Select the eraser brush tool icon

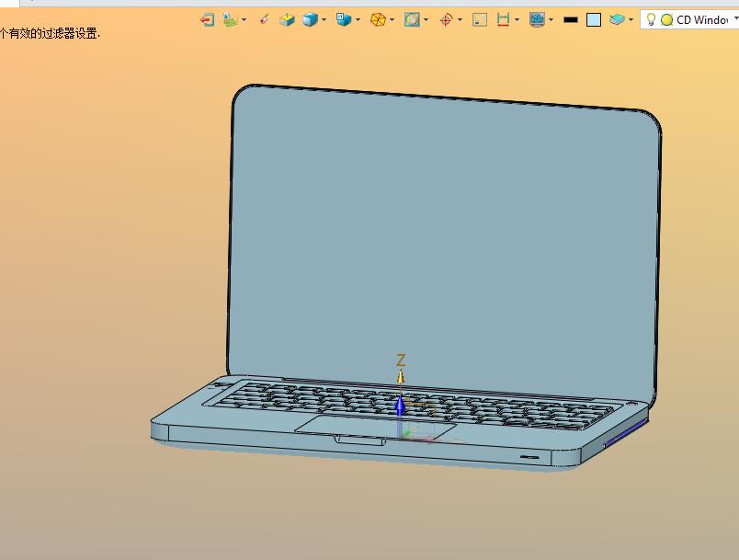point(265,20)
